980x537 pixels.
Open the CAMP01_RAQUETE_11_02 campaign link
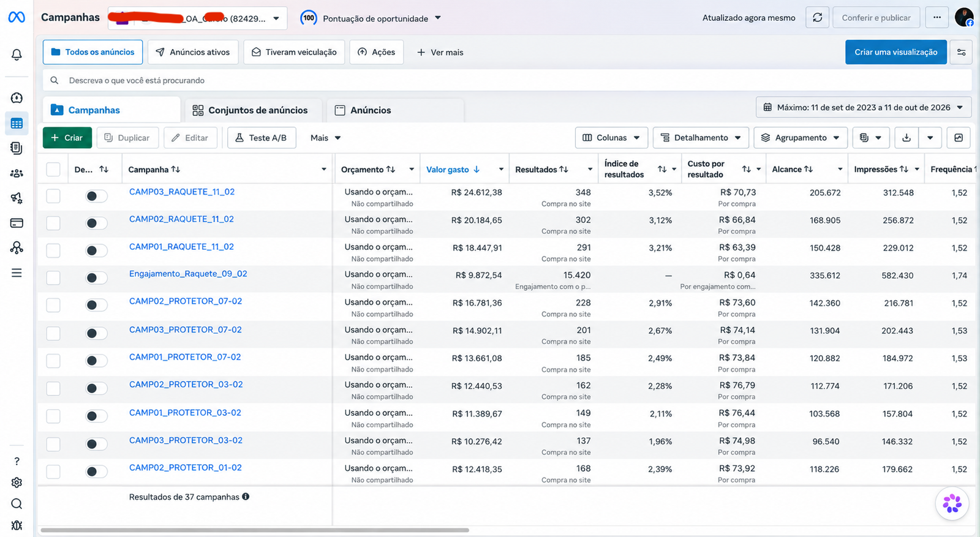[181, 247]
